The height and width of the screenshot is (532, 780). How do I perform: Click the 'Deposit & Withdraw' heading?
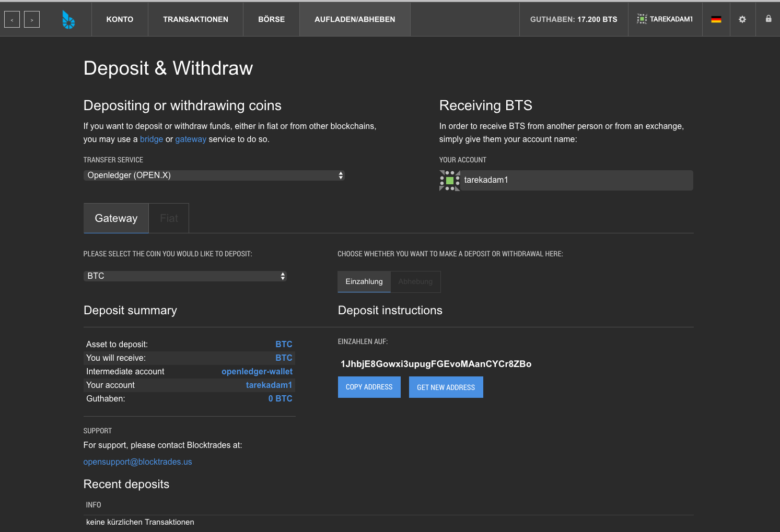168,68
